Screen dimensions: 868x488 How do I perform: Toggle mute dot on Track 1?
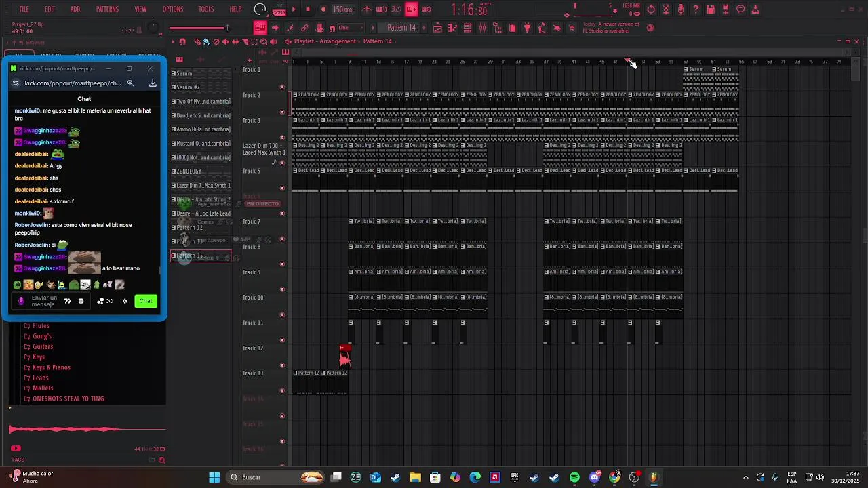(282, 87)
